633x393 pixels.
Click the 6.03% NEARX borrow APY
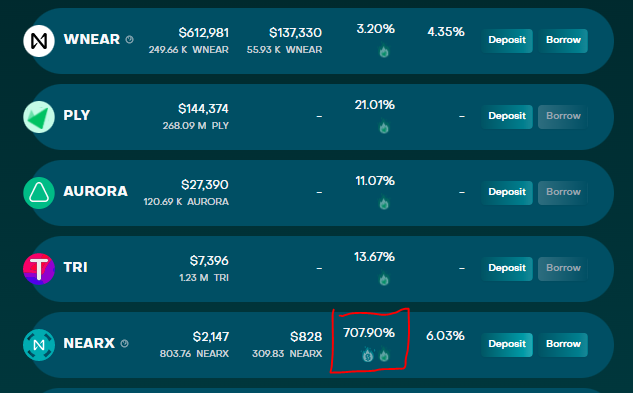point(445,336)
